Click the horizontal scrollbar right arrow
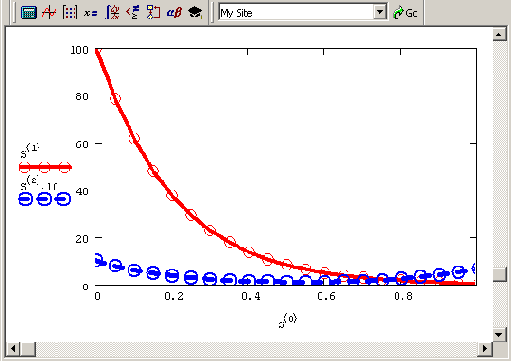The height and width of the screenshot is (361, 511). [x=485, y=349]
